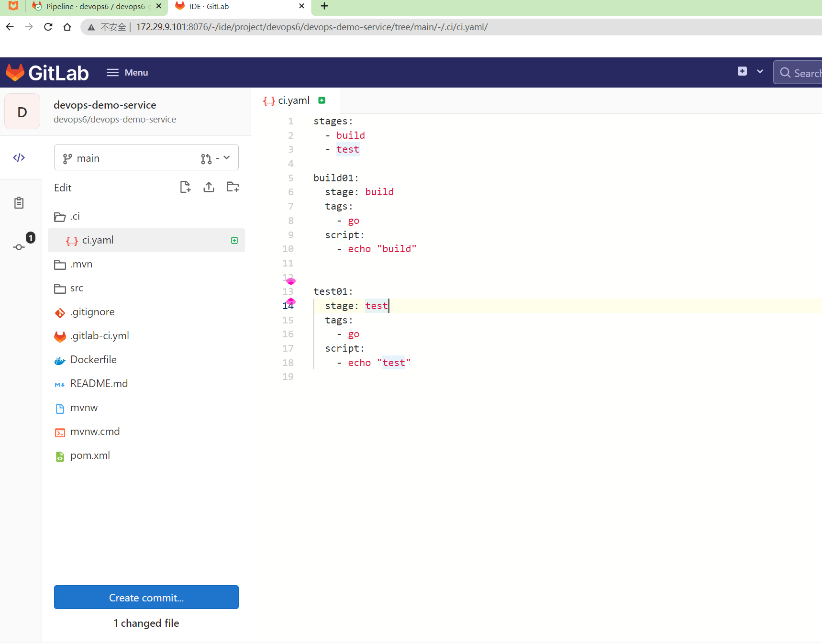The height and width of the screenshot is (644, 822).
Task: Click the 'test01:' line in editor
Action: coord(333,291)
